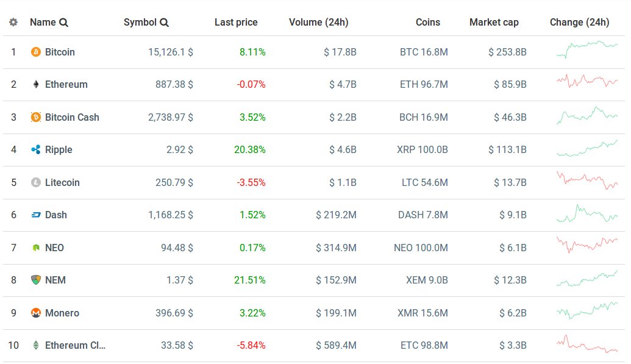Click the search icon beside Name header

tap(63, 23)
